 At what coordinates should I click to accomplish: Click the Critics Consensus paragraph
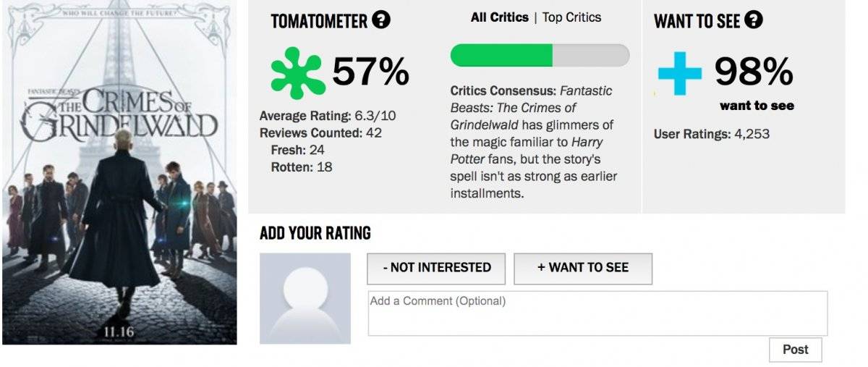point(534,142)
